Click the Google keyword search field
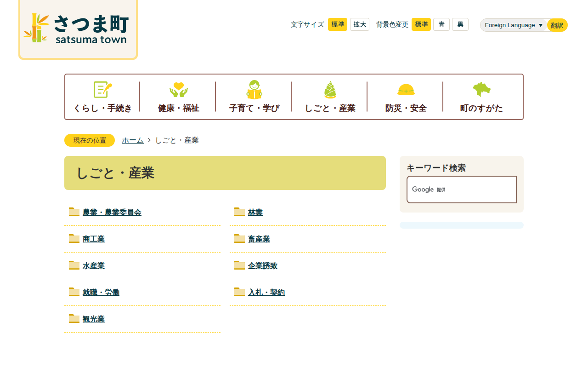588x368 pixels. [x=462, y=190]
